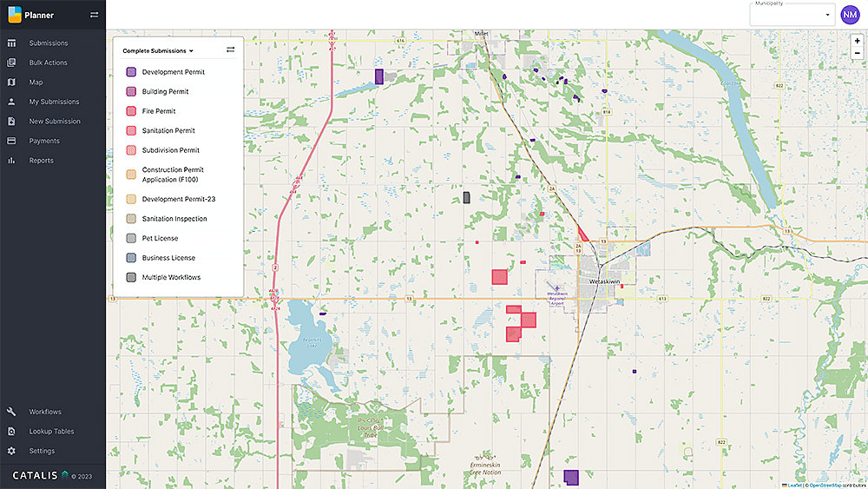868x489 pixels.
Task: Open the Municipality dropdown
Action: coord(792,15)
